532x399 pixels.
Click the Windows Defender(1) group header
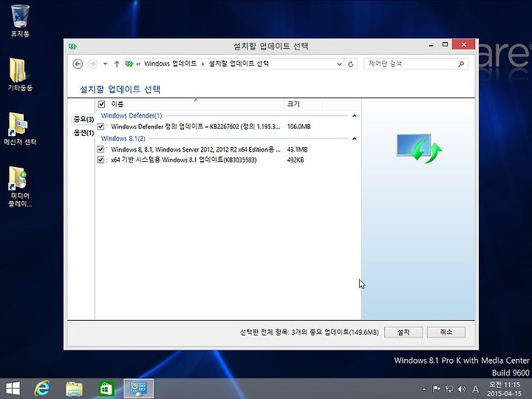132,116
